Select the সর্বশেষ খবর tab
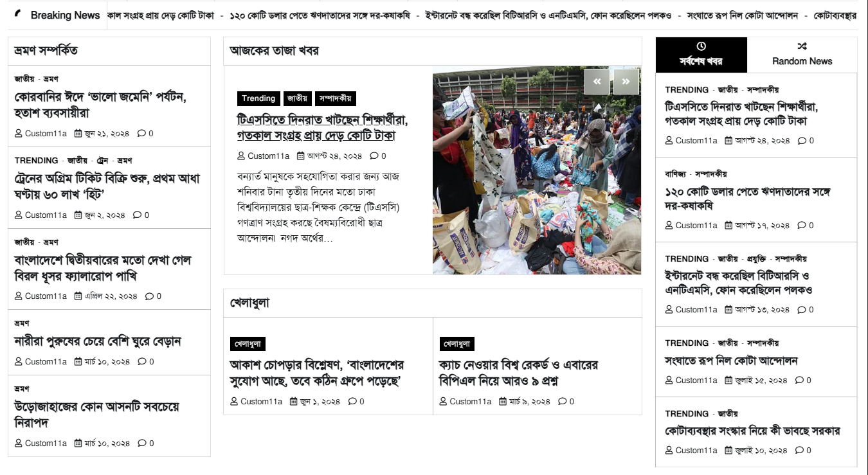The width and height of the screenshot is (868, 475). pos(701,55)
